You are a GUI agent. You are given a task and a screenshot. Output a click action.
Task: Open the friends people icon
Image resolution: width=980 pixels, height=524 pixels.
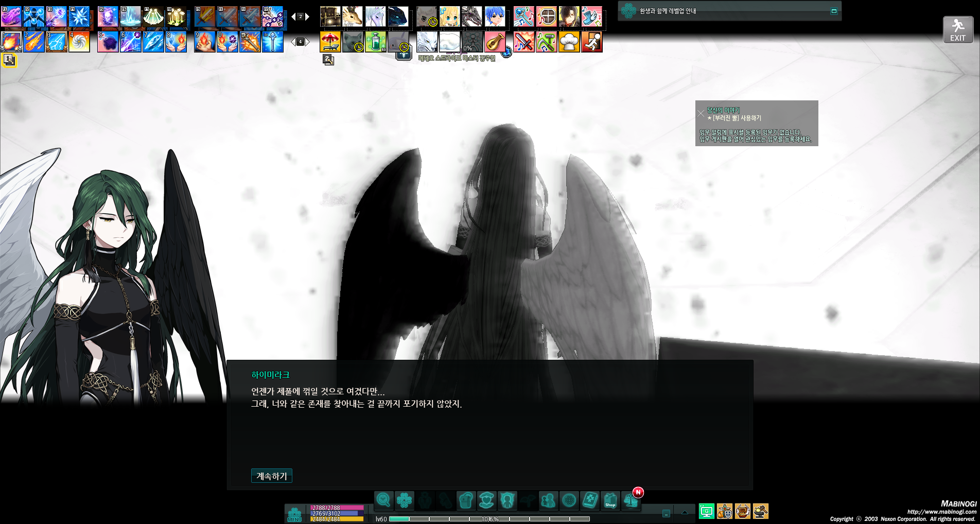(x=548, y=500)
